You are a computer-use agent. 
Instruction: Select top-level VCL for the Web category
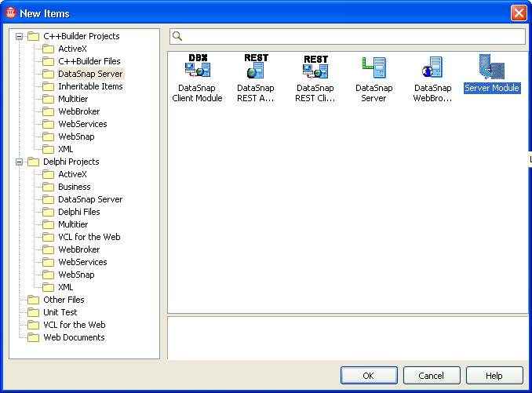(75, 325)
